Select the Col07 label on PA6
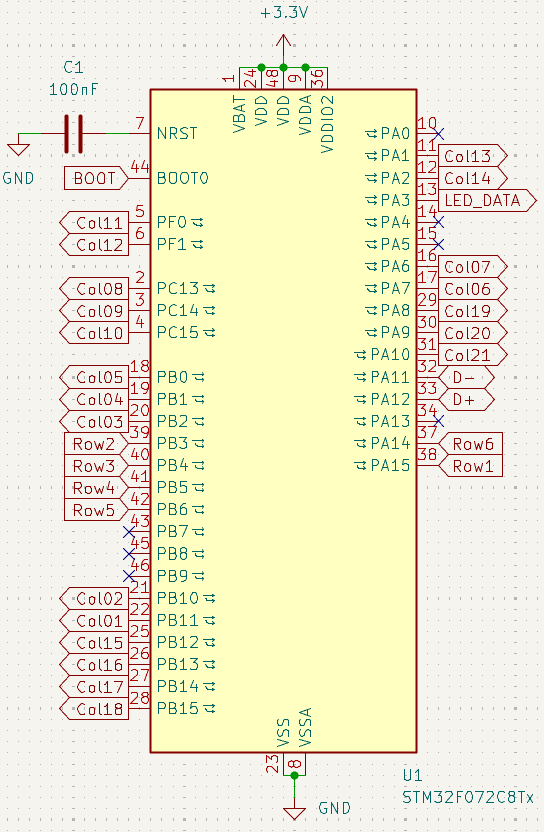 [473, 266]
